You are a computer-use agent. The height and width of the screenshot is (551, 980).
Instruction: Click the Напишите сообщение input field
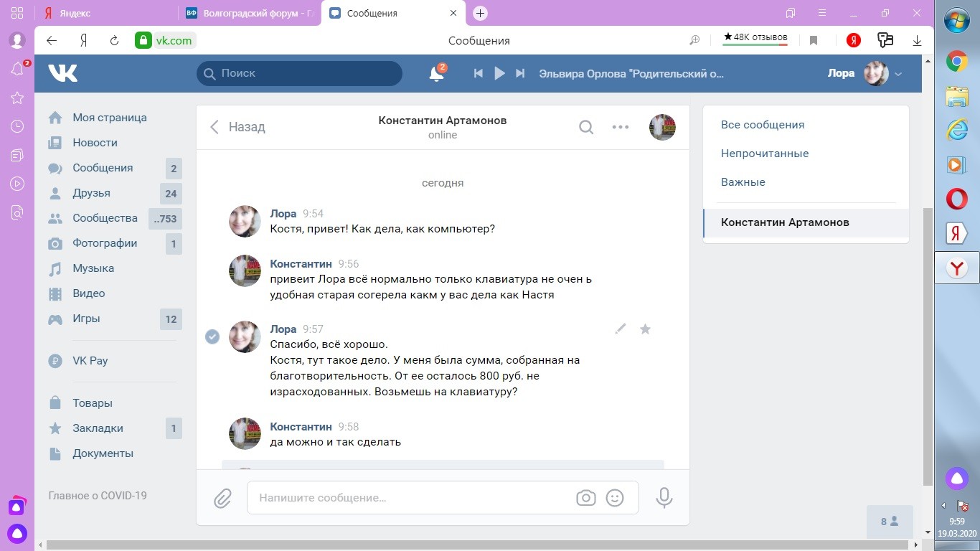(409, 498)
